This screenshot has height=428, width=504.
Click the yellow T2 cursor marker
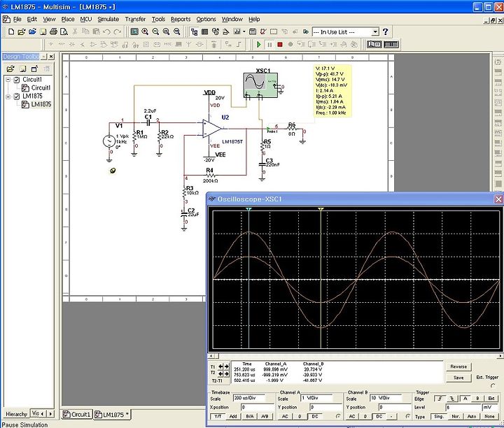click(321, 209)
